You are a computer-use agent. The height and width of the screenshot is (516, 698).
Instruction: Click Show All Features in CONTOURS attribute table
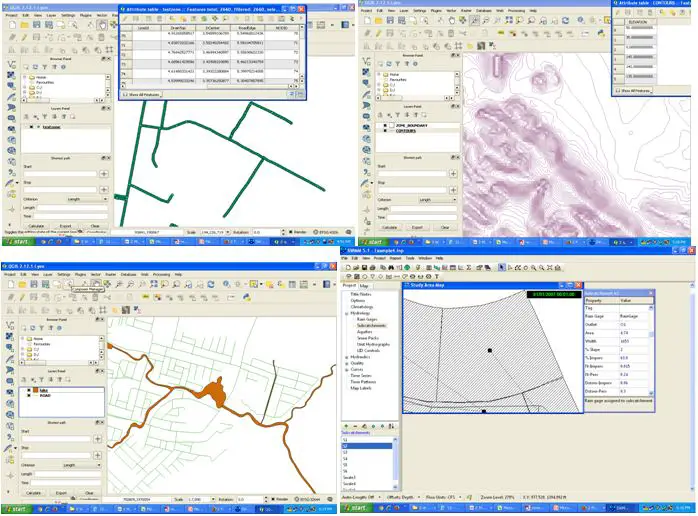tap(634, 90)
